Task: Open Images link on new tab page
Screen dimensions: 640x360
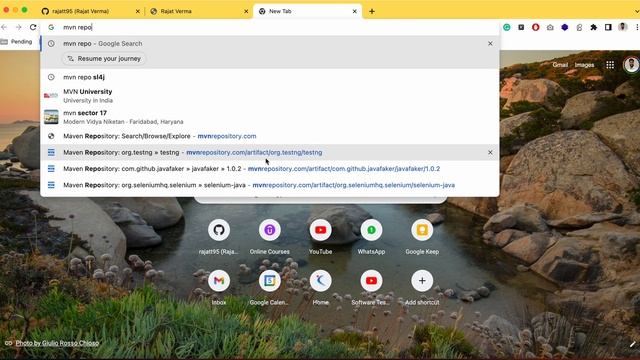Action: pos(584,65)
